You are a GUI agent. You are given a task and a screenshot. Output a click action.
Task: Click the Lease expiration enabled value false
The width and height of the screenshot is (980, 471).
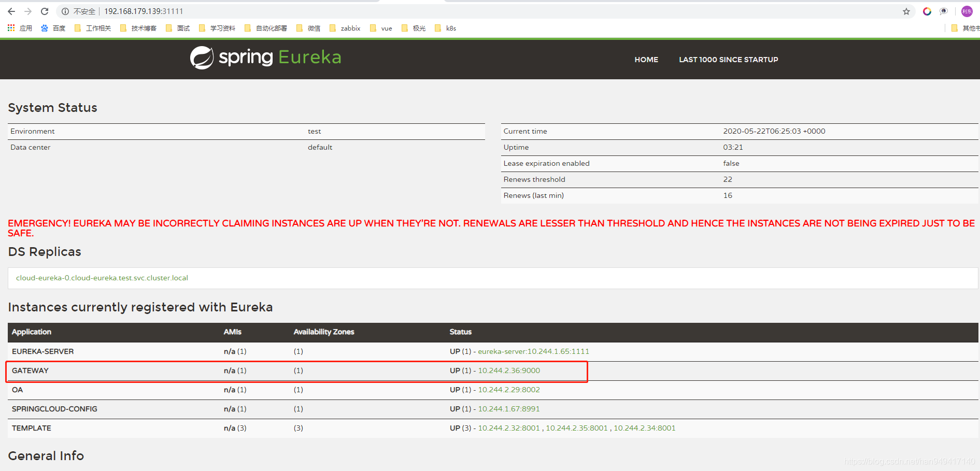pyautogui.click(x=731, y=163)
